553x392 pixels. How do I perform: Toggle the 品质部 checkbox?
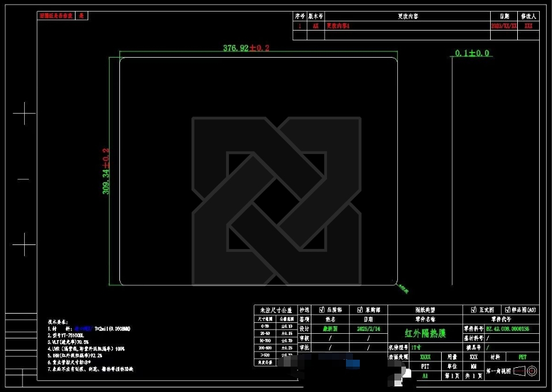(x=322, y=310)
